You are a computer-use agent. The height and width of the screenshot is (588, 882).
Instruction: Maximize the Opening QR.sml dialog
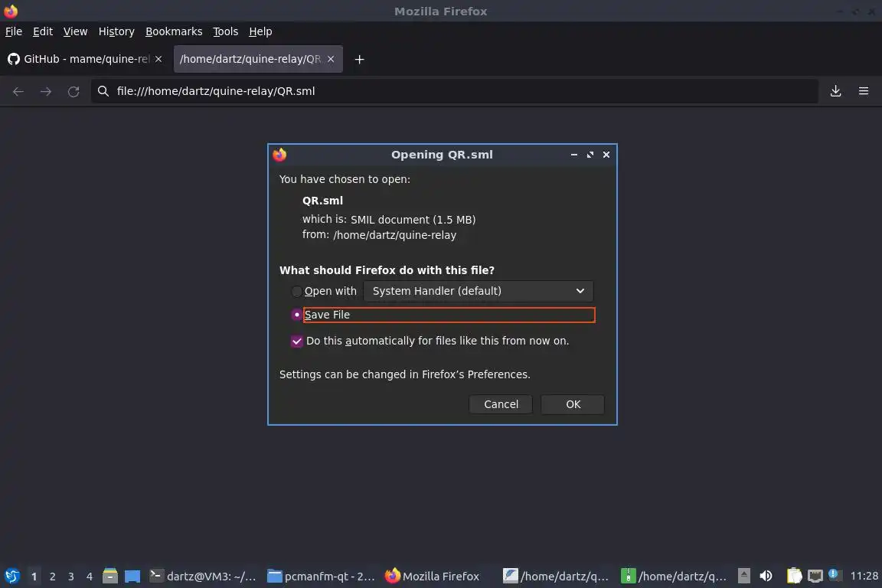point(590,155)
